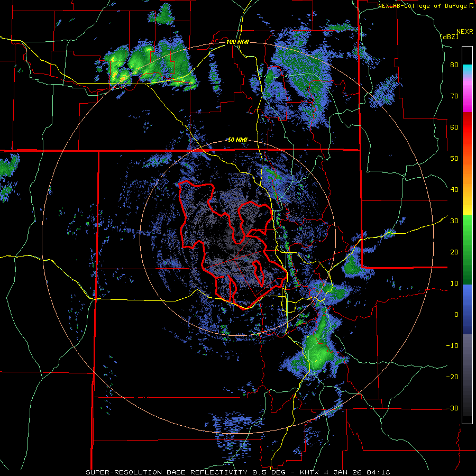Click the 20 value on dBZ scale
Image resolution: width=476 pixels, height=476 pixels.
[x=454, y=252]
